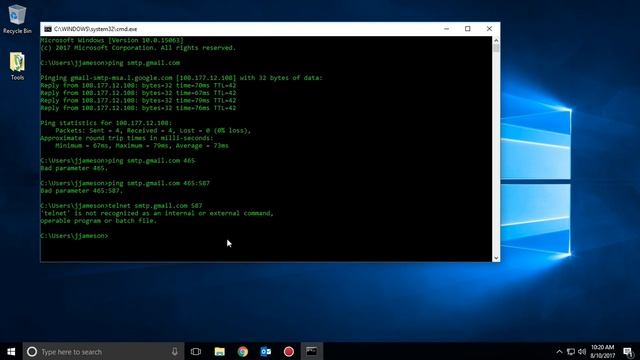This screenshot has width=640, height=360.
Task: Click the Type here to search field
Action: click(103, 351)
